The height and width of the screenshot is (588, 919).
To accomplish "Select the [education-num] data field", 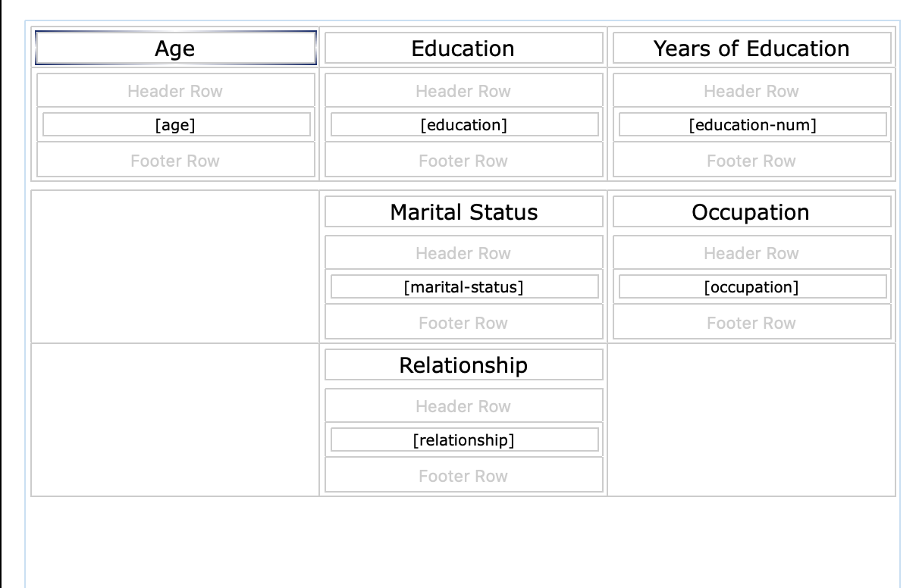I will (751, 125).
